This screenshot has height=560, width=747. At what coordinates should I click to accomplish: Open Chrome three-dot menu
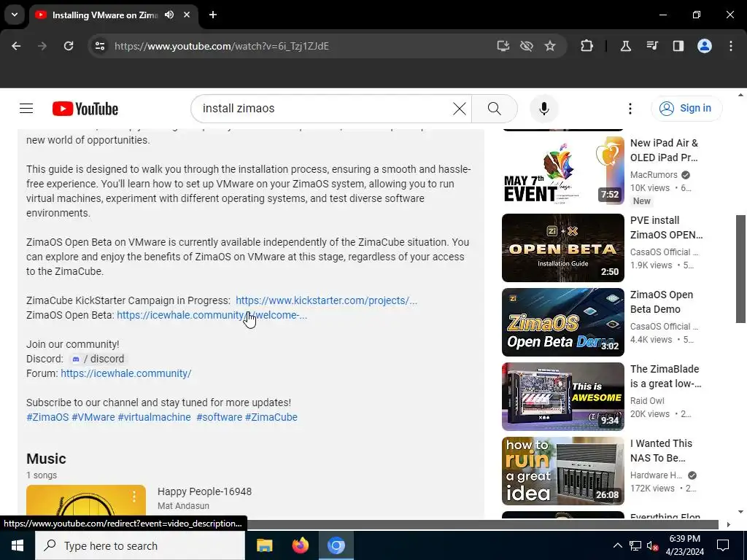[x=731, y=46]
